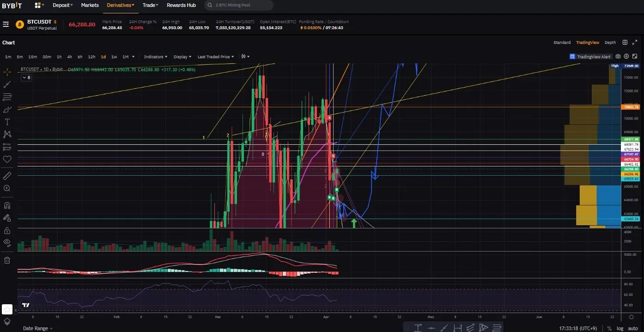Click the search box showing BTC Mining Pool
Screen dimensions: 644x332
(238, 5)
